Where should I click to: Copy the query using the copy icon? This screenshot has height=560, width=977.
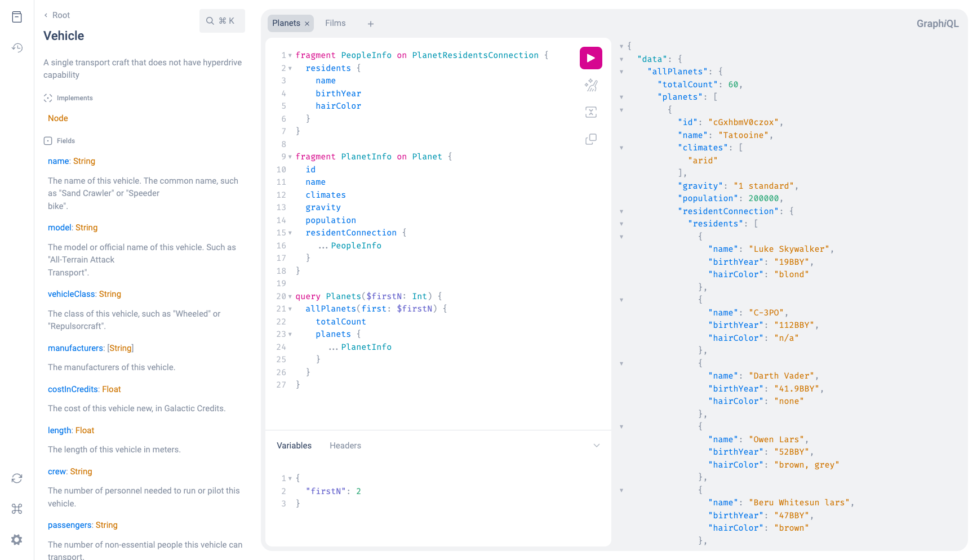(x=590, y=139)
